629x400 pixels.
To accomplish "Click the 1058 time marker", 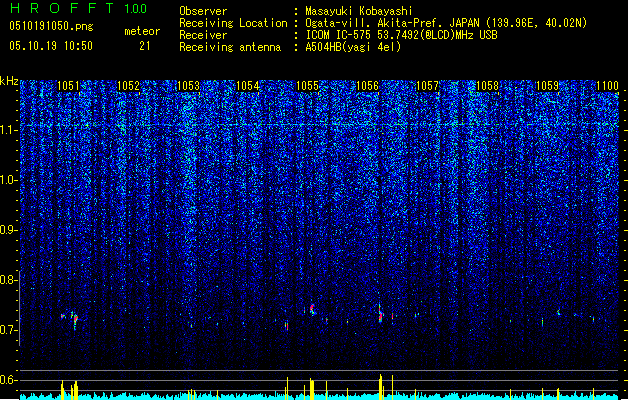I will tap(487, 86).
